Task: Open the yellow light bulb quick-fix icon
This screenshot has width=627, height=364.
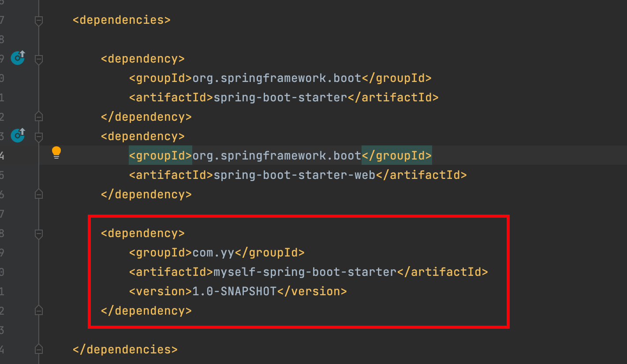Action: [56, 152]
